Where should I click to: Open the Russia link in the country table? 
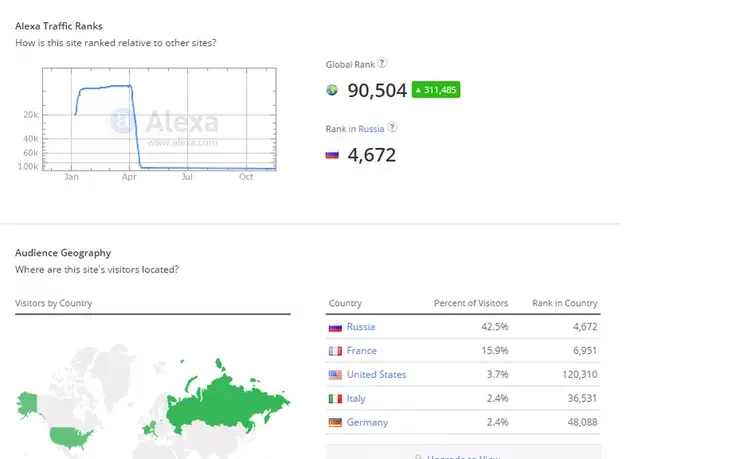pos(361,327)
